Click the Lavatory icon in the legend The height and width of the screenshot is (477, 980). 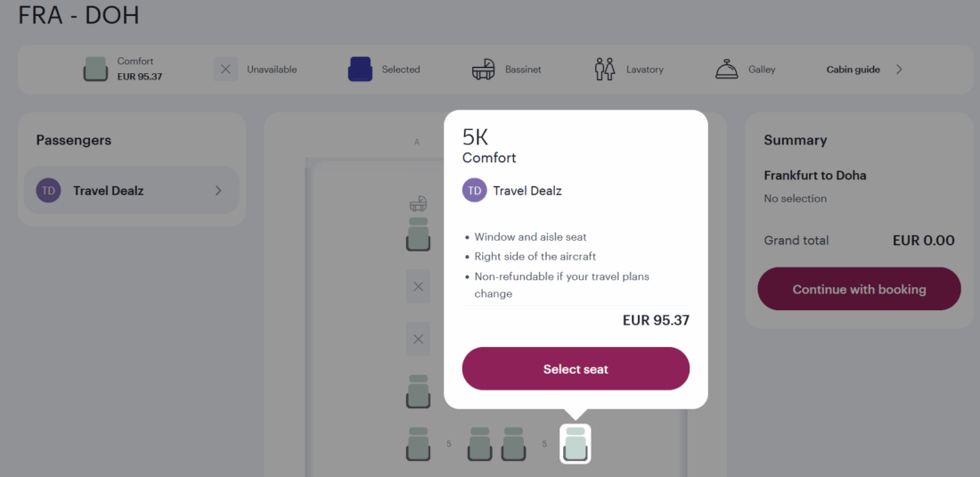click(x=605, y=70)
